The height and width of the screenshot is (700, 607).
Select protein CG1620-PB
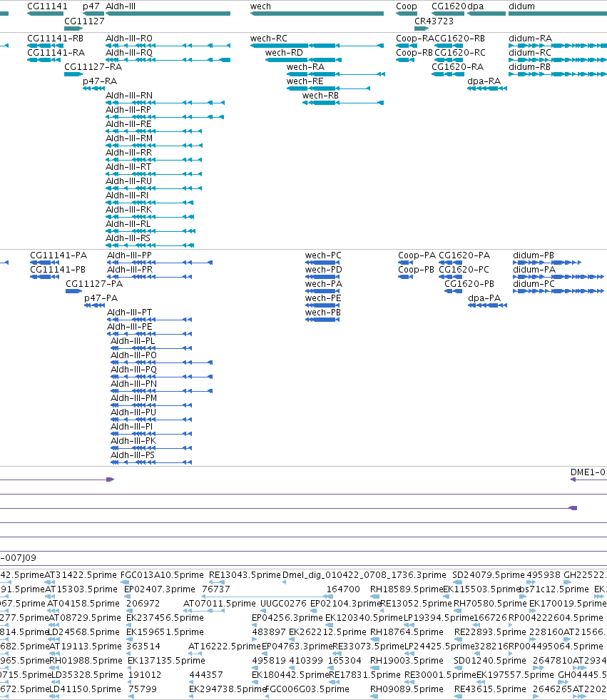[x=454, y=291]
